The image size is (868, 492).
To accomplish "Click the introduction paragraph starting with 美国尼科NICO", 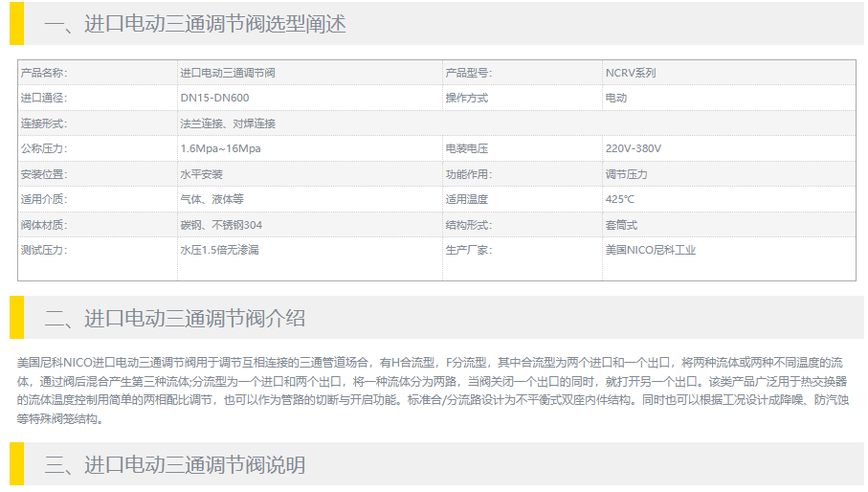I will click(x=433, y=391).
